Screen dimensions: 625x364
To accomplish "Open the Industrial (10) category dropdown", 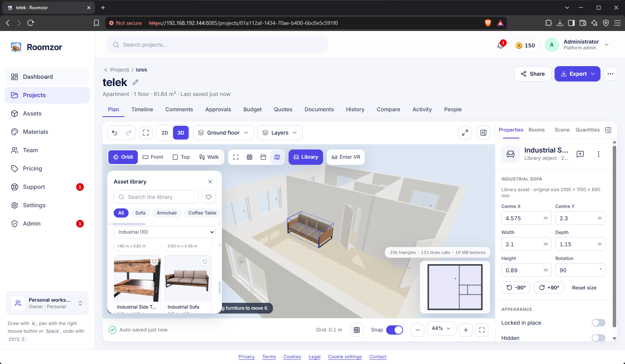I will click(165, 232).
